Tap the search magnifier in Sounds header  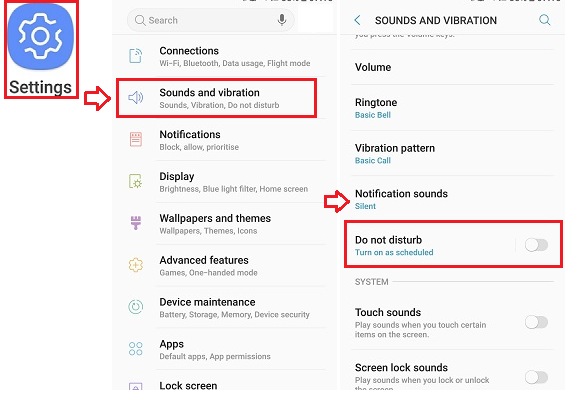tap(545, 20)
